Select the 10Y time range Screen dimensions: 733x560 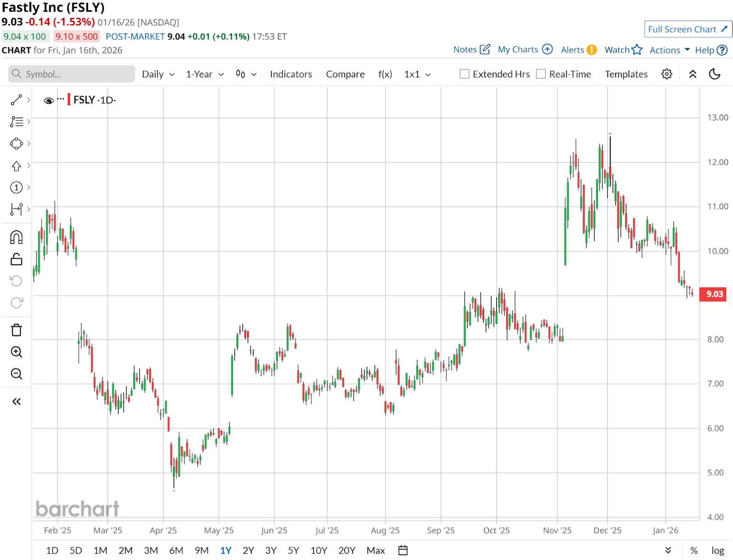(x=319, y=550)
